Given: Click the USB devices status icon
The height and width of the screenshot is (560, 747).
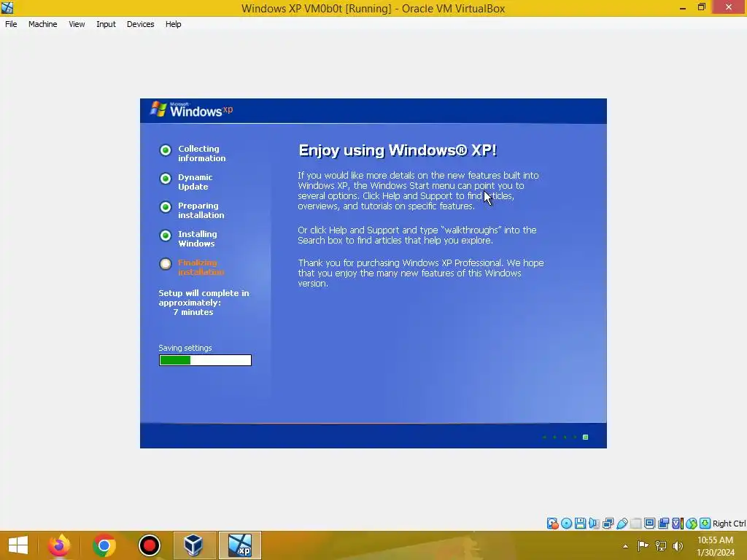Looking at the screenshot, I should [622, 524].
